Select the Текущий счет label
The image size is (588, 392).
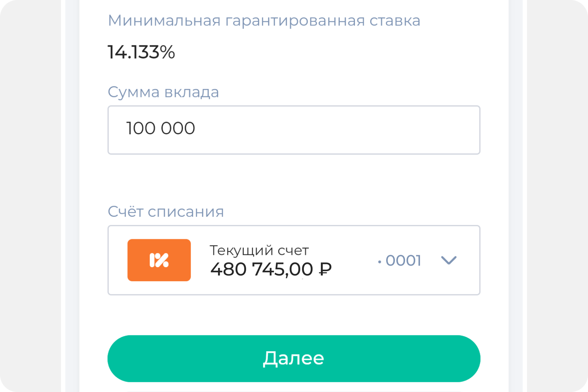coord(259,250)
